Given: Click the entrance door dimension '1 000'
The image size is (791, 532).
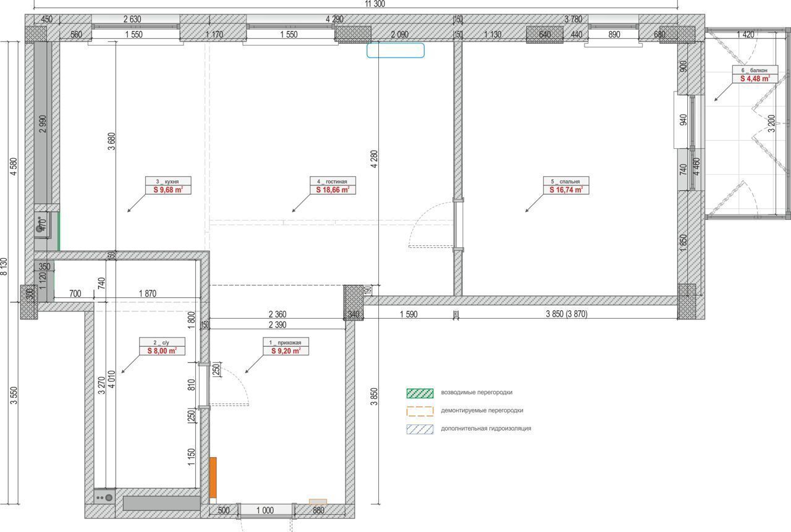Looking at the screenshot, I should (264, 510).
